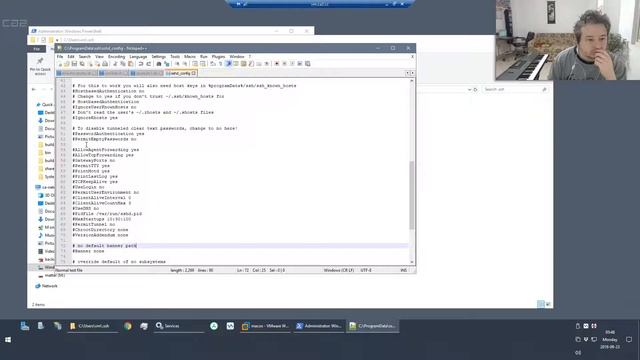Click Run Macro Multiple Times icon
The width and height of the screenshot is (640, 360).
click(300, 64)
